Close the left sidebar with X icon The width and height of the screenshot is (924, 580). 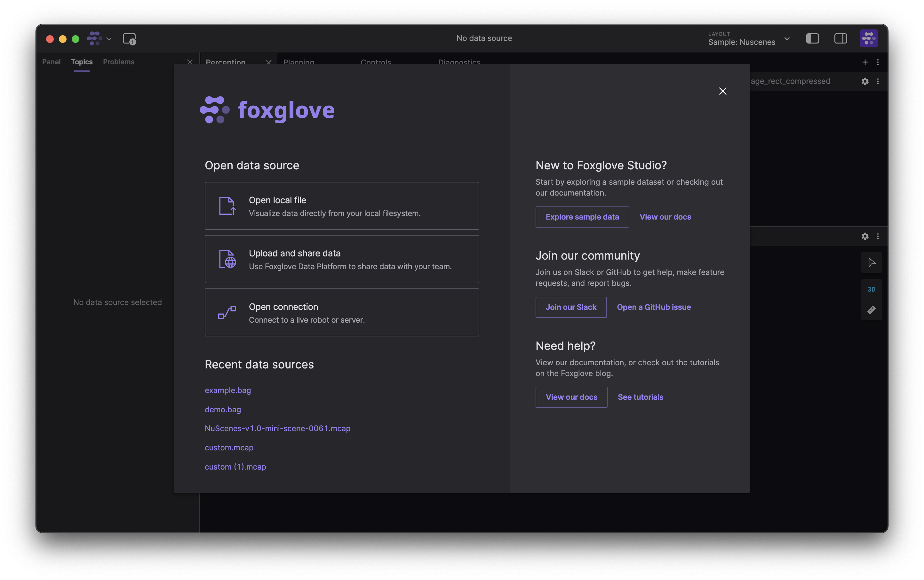(189, 62)
